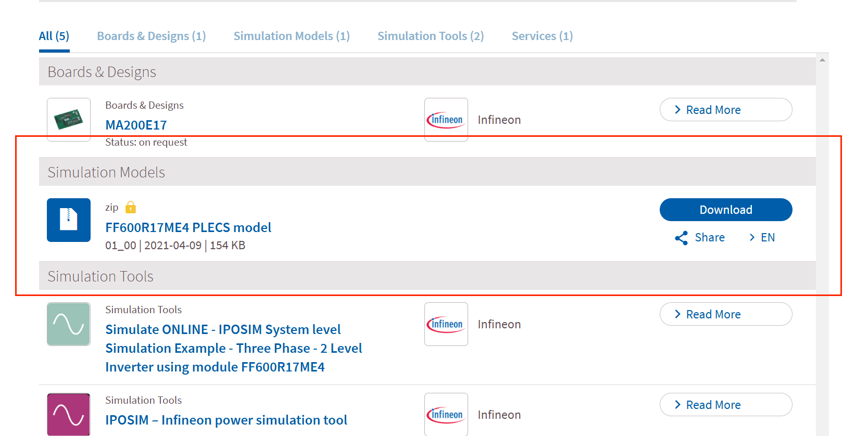The height and width of the screenshot is (436, 868).
Task: Click the Share label of the PLECS model
Action: (710, 237)
